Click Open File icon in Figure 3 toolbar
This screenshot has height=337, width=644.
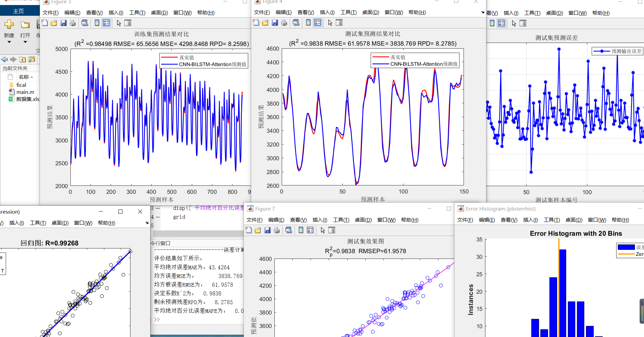[x=54, y=23]
